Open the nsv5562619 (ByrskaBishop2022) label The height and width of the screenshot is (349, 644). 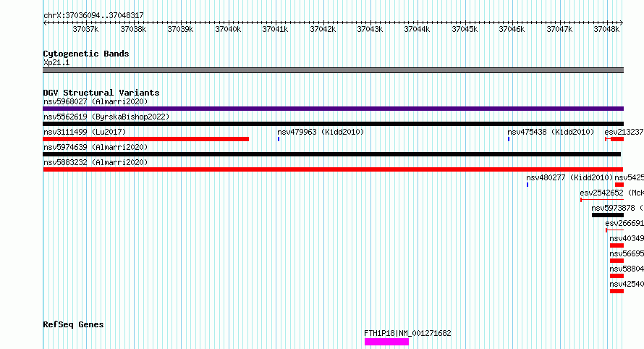point(106,117)
